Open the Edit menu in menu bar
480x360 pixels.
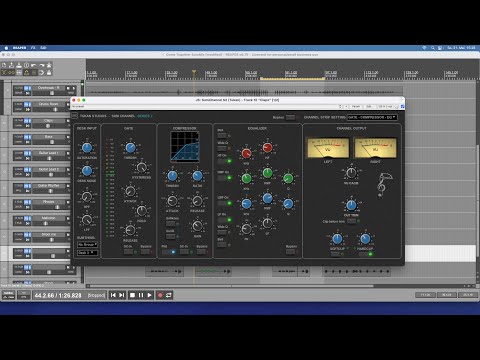click(x=43, y=48)
